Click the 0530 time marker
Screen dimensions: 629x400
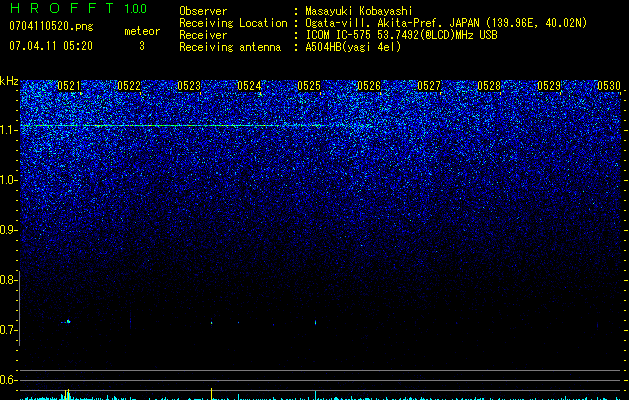point(609,86)
